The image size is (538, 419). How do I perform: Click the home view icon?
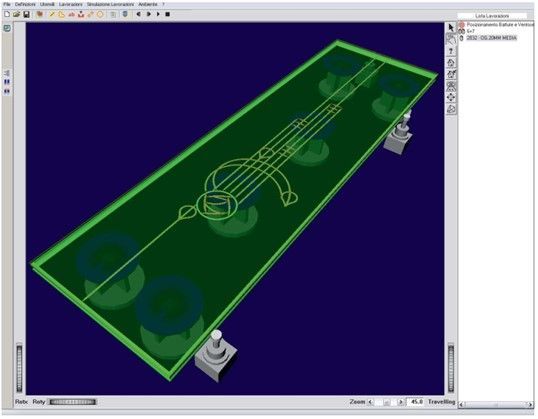451,63
